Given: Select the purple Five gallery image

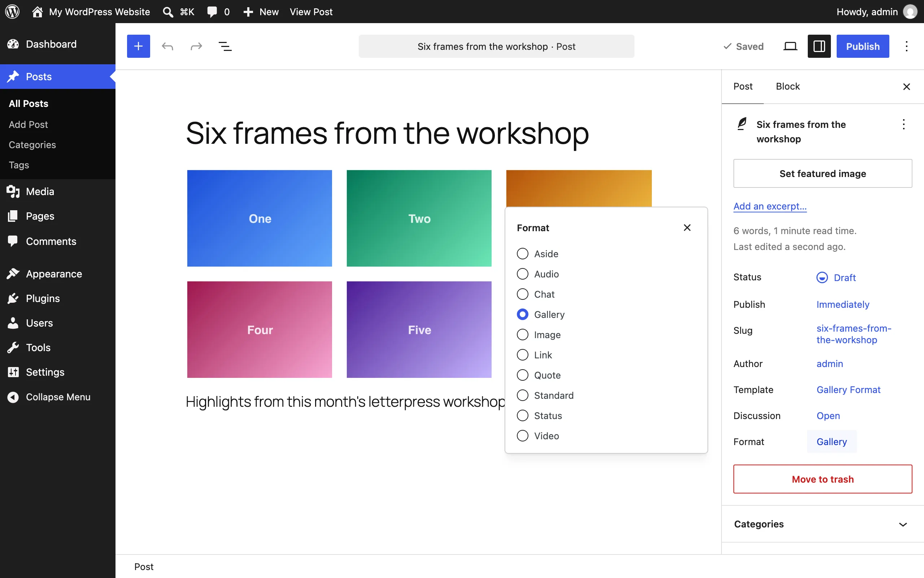Looking at the screenshot, I should coord(419,329).
